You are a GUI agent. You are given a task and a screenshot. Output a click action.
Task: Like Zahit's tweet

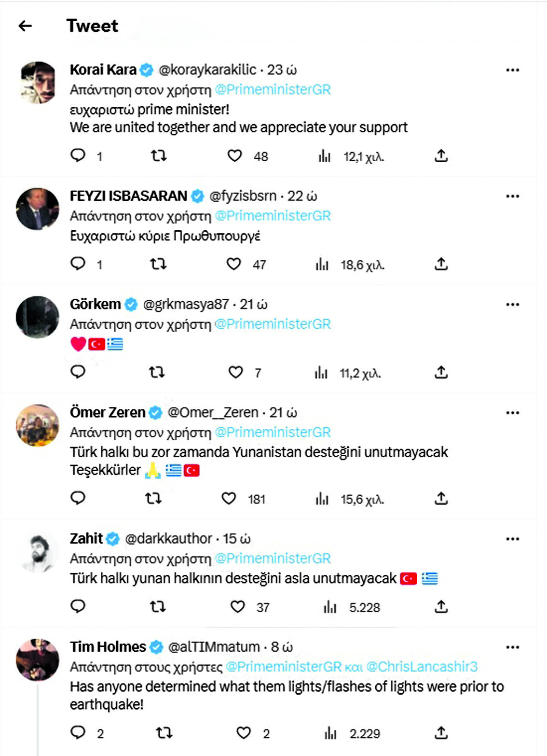237,606
